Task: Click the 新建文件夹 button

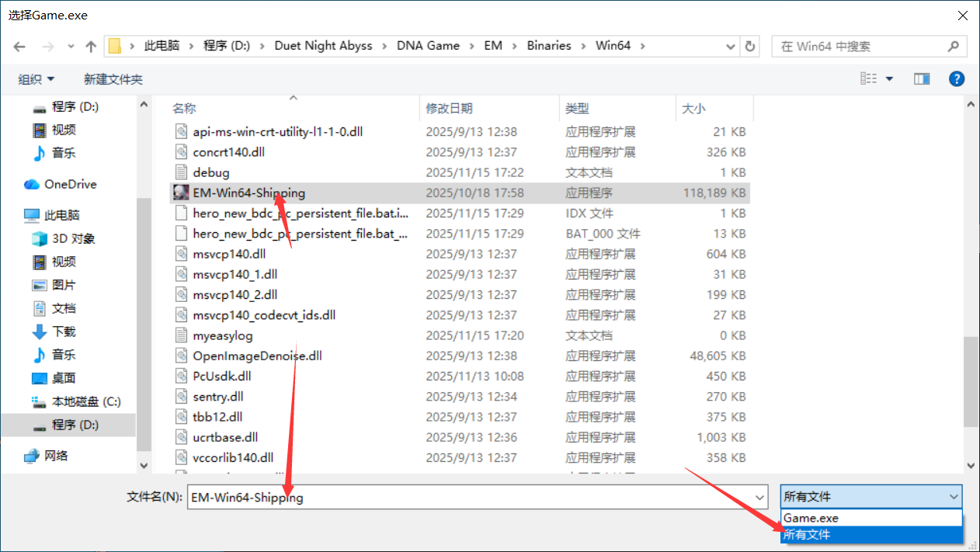Action: 113,79
